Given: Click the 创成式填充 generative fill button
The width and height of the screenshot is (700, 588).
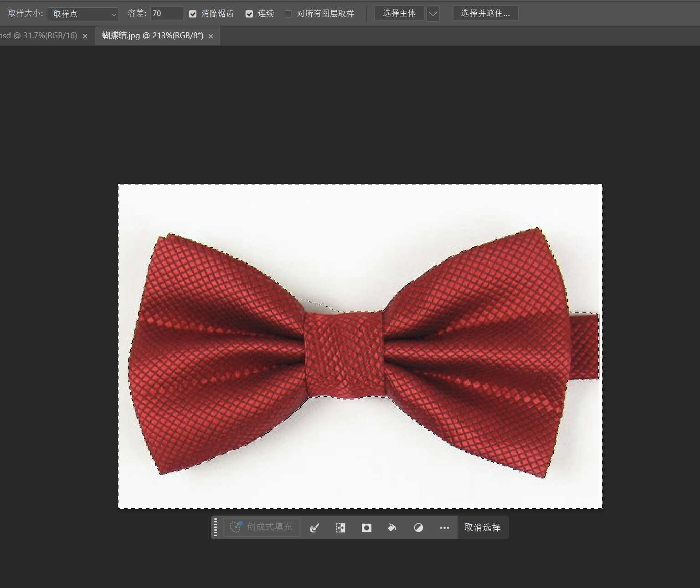Looking at the screenshot, I should click(262, 527).
